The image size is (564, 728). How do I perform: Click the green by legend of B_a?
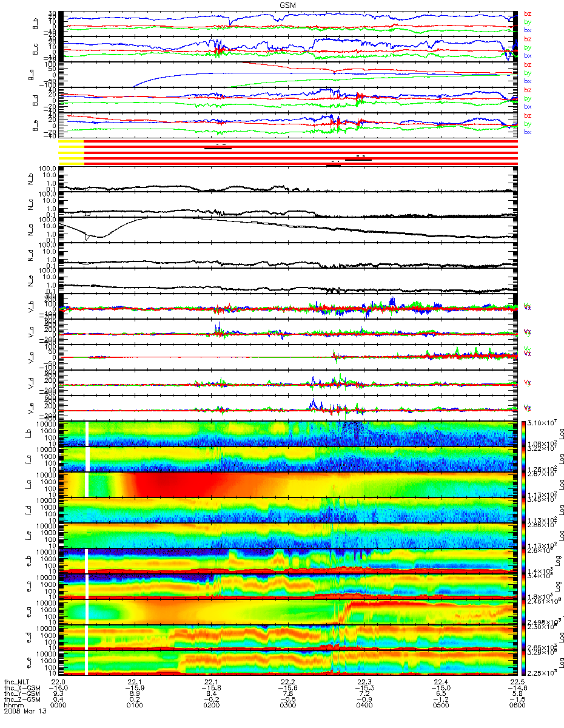(528, 73)
